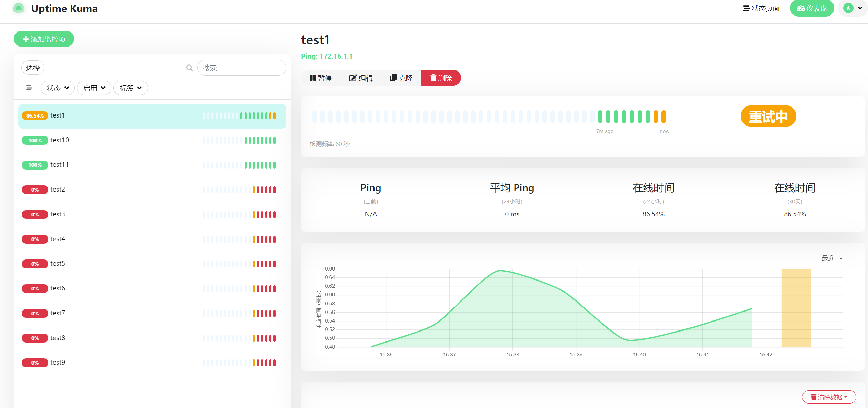
Task: Click the test1 page heading
Action: (315, 40)
